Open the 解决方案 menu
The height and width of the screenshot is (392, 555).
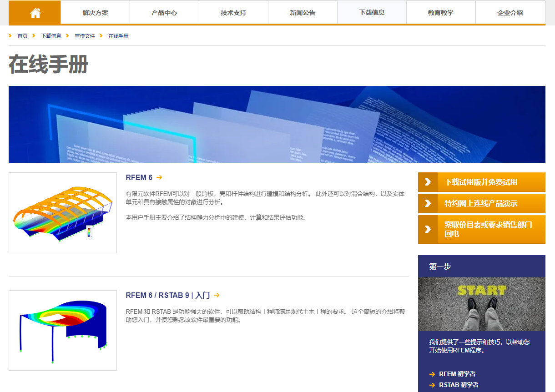point(95,12)
